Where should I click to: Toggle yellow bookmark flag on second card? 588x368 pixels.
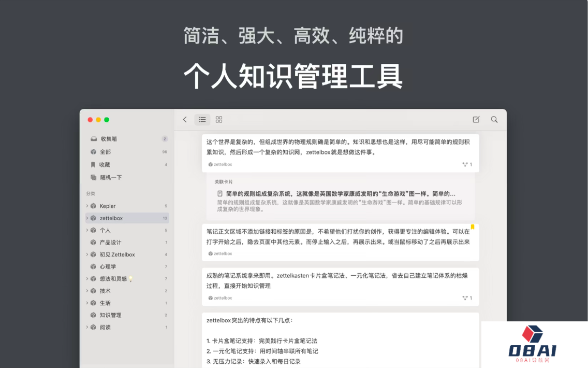coord(473,227)
